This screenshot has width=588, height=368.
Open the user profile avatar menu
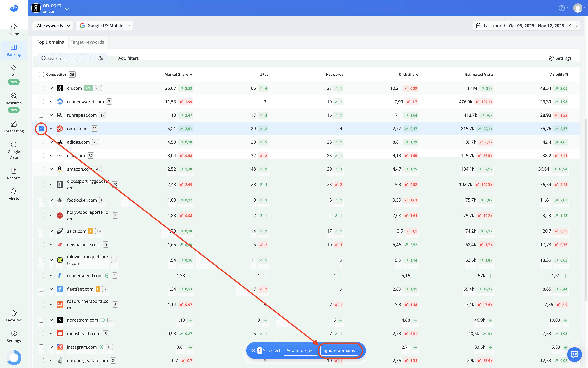tap(578, 8)
